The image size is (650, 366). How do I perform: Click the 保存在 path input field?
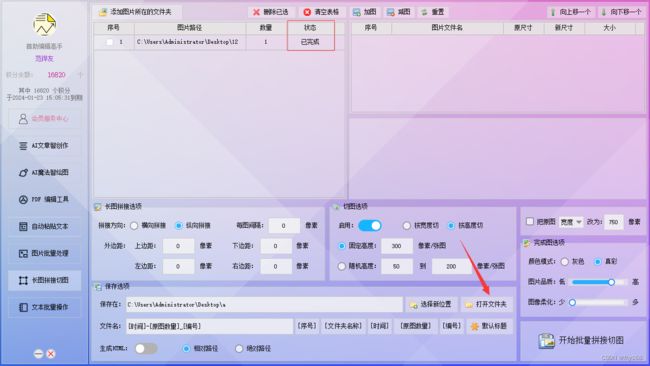click(x=264, y=305)
